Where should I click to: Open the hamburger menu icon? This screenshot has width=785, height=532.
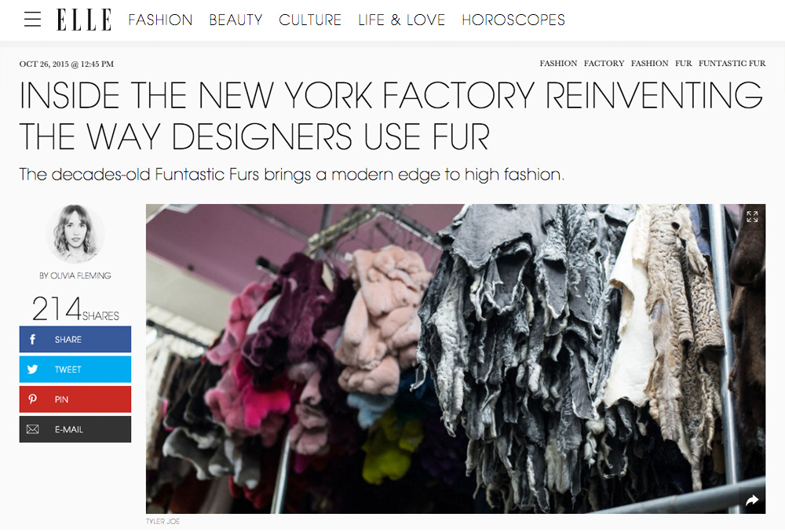pyautogui.click(x=32, y=20)
